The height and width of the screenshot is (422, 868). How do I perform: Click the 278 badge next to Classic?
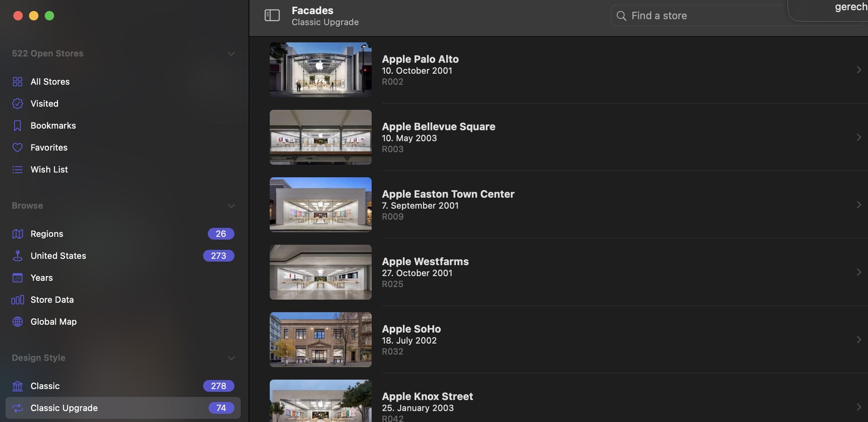point(218,386)
